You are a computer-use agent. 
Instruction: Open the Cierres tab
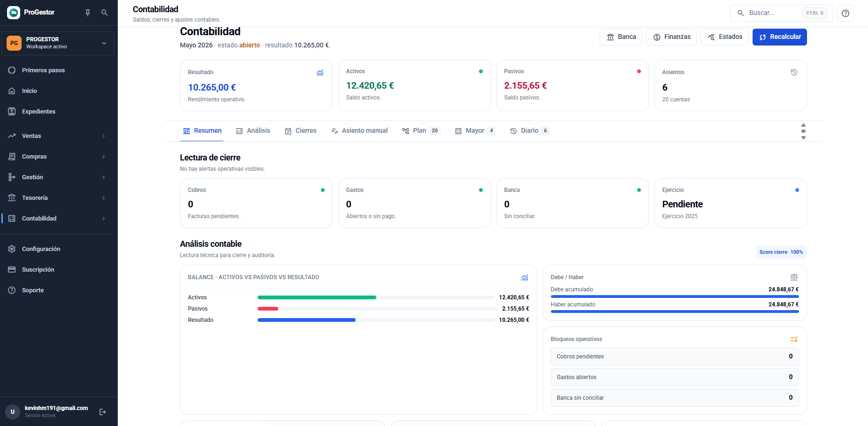(x=301, y=131)
